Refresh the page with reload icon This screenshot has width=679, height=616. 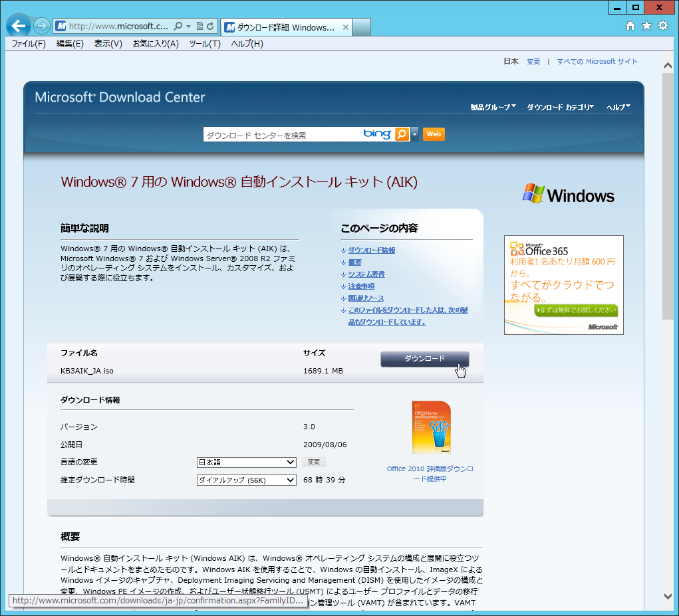210,26
